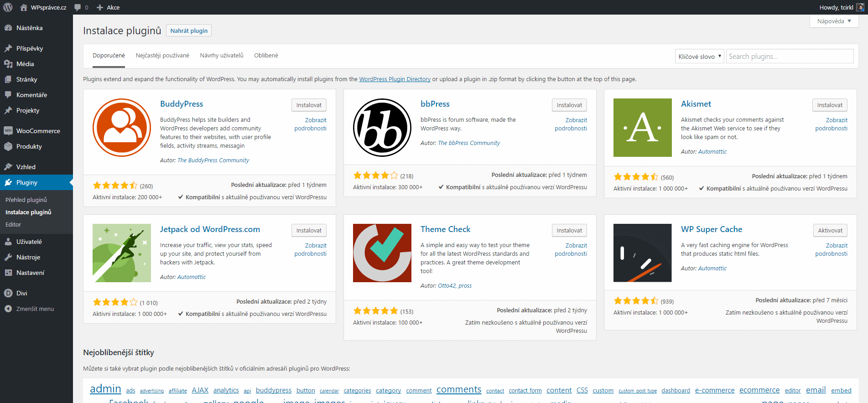Open WooCommerce icon in sidebar
The image size is (868, 403).
[8, 131]
